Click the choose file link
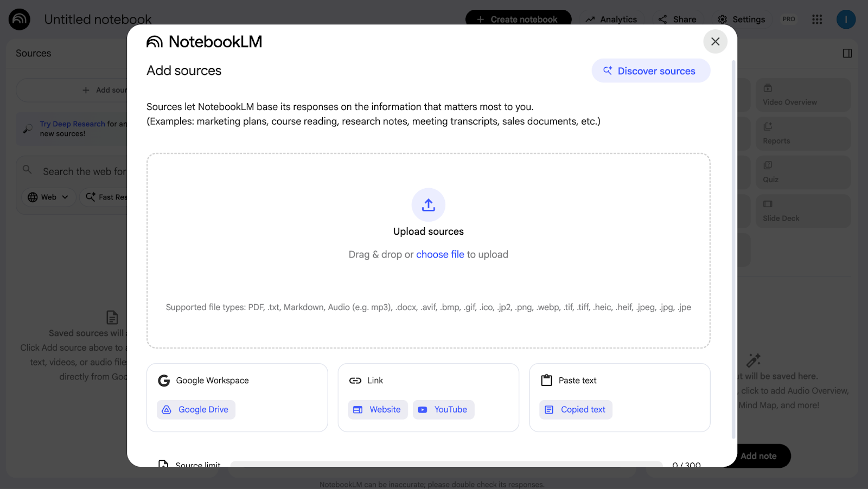The height and width of the screenshot is (489, 868). point(440,254)
